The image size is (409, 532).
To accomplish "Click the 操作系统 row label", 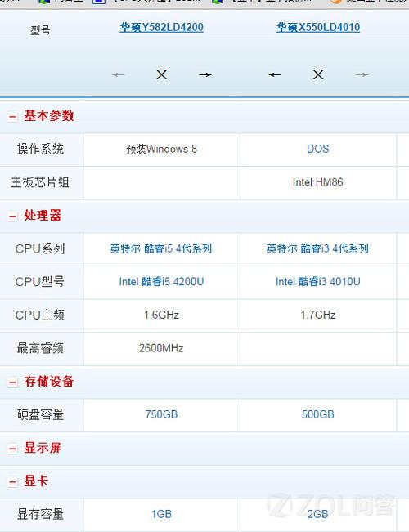I will click(x=40, y=149).
